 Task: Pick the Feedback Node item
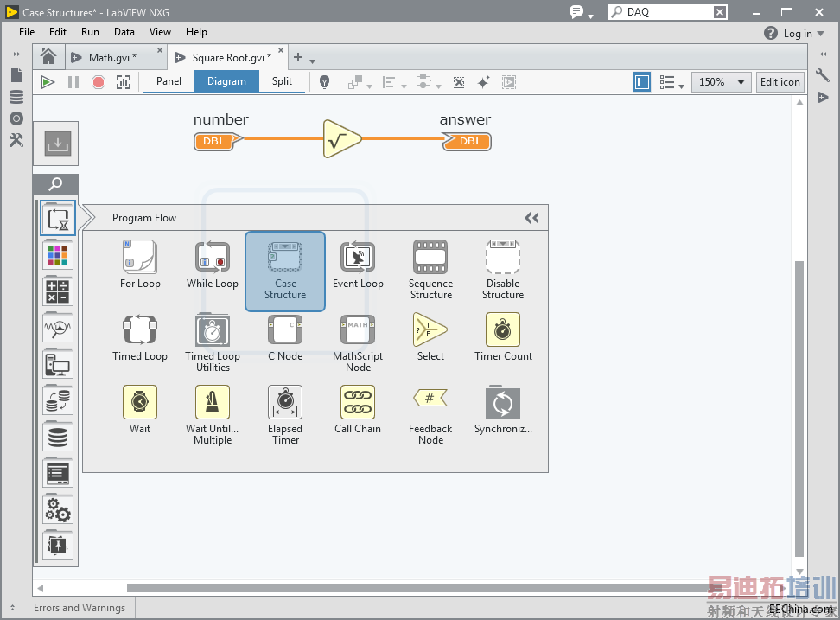coord(430,415)
